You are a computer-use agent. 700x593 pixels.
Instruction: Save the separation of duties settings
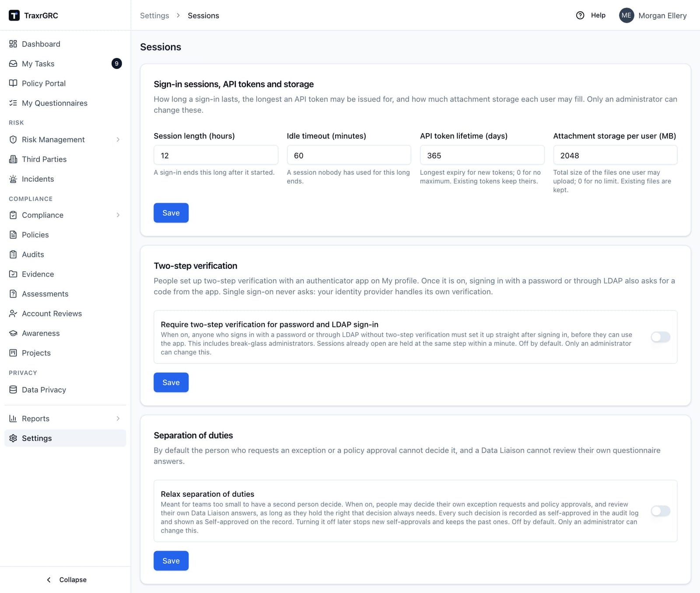pos(171,561)
